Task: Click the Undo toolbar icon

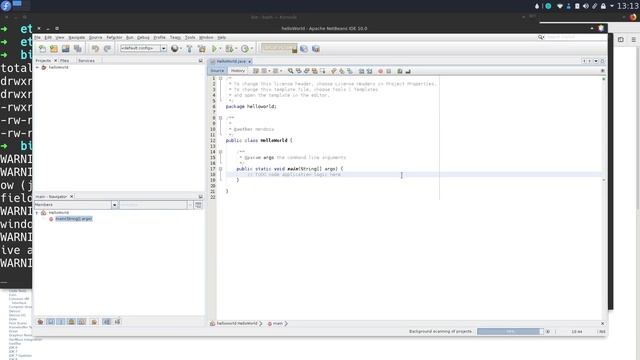Action: tap(95, 49)
